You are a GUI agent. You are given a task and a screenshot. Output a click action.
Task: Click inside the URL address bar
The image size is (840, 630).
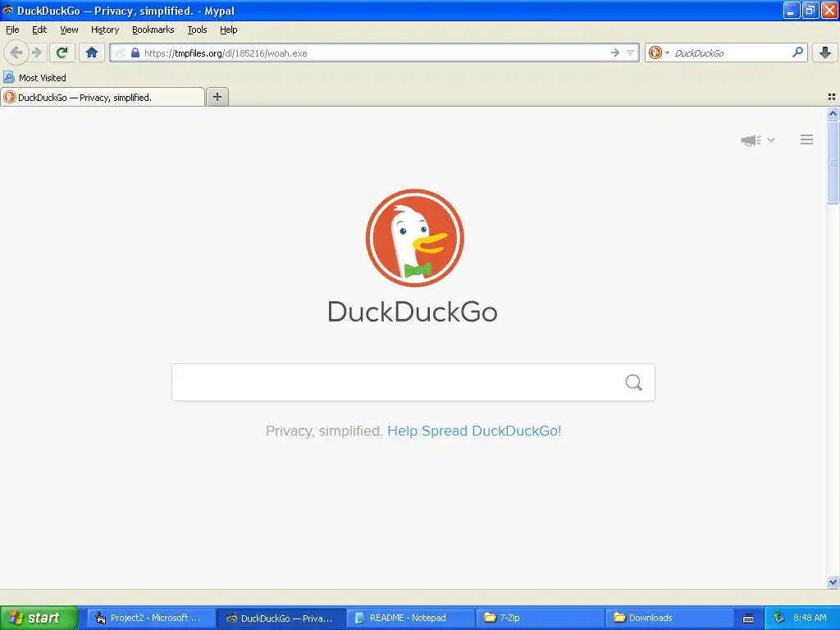pos(375,52)
